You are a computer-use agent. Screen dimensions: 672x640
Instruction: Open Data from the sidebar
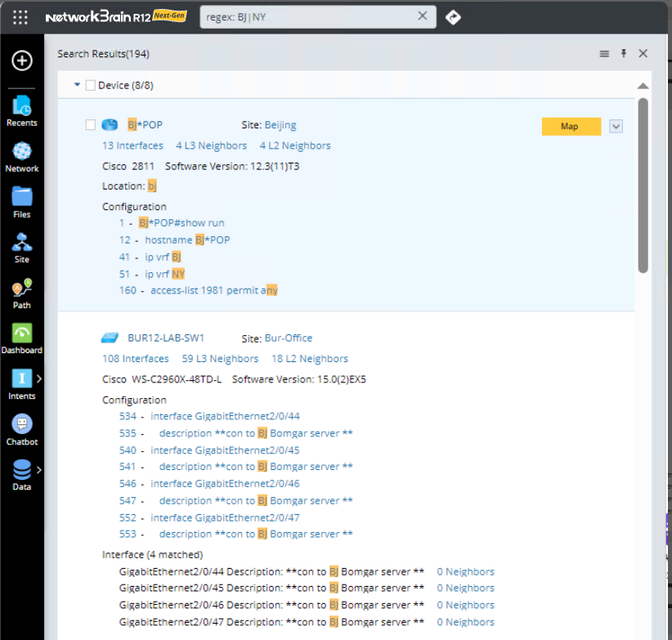tap(22, 475)
